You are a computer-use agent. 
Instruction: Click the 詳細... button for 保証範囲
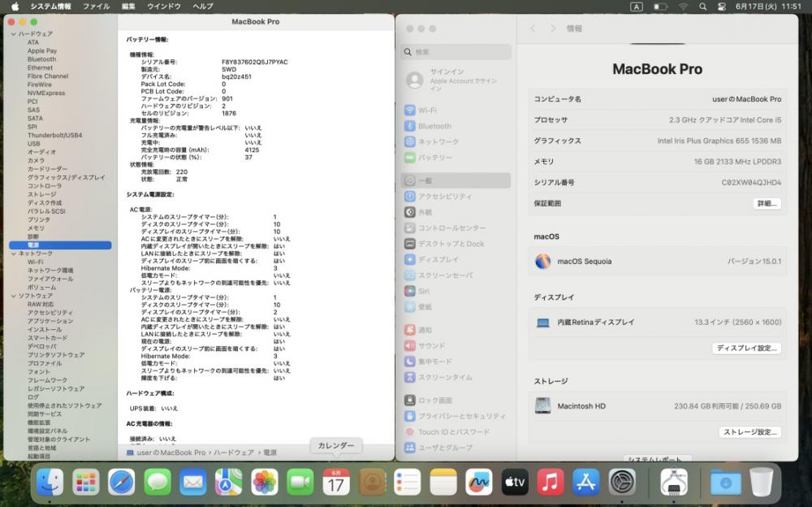767,204
